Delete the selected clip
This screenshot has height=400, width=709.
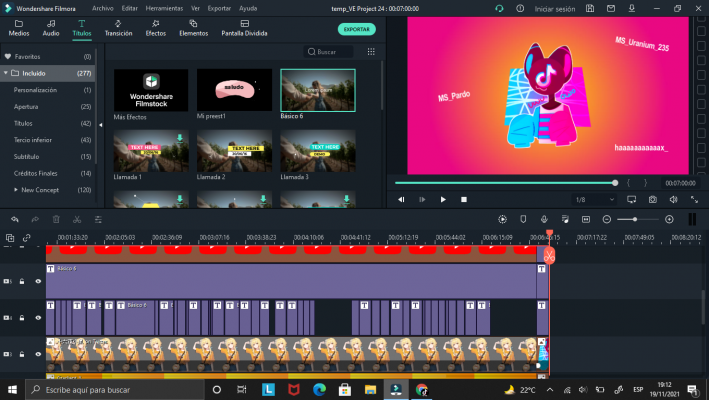[x=56, y=219]
